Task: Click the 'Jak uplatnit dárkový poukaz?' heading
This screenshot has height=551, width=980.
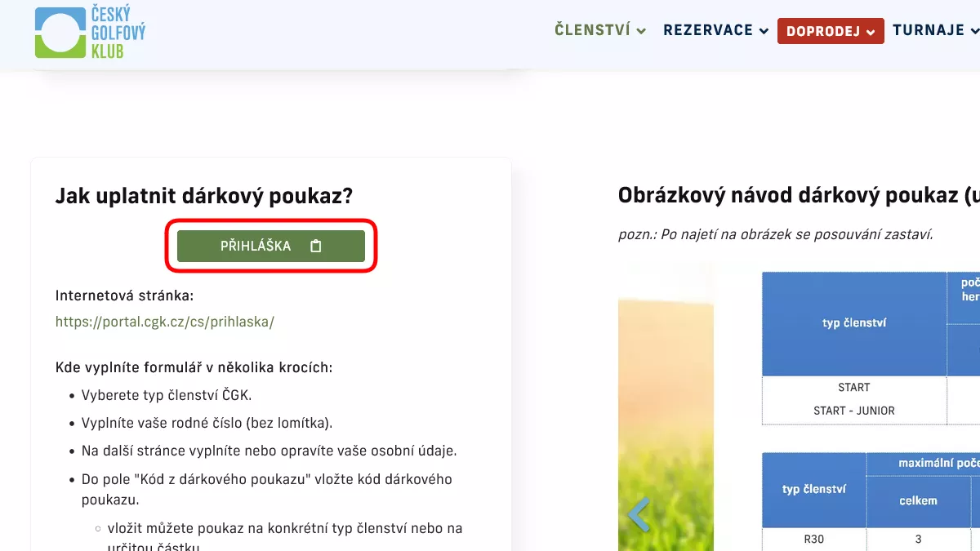Action: [203, 196]
